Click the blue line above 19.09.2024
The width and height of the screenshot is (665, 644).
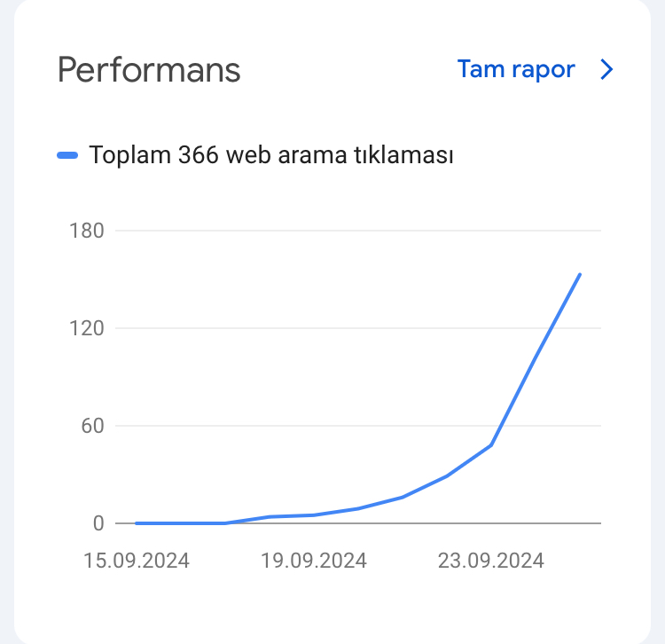313,515
